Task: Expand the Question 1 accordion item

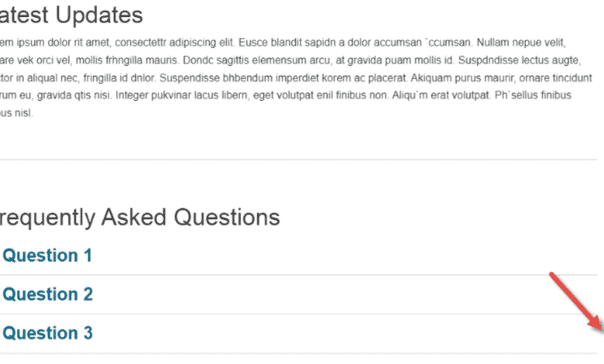Action: click(x=48, y=256)
